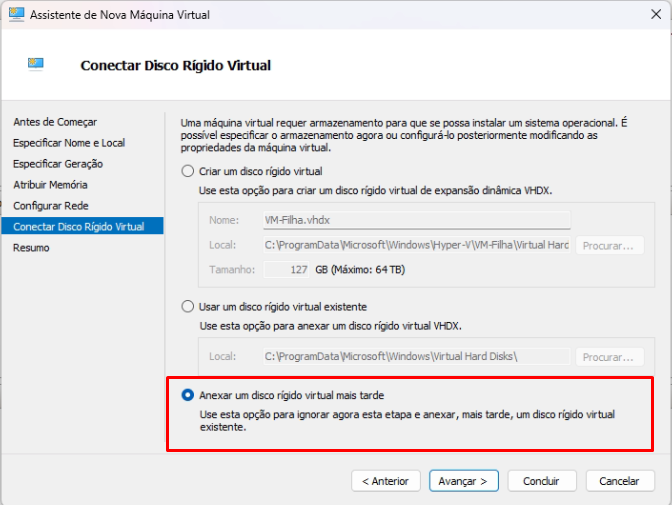Click the 'Concluir' button
This screenshot has width=672, height=505.
(541, 481)
